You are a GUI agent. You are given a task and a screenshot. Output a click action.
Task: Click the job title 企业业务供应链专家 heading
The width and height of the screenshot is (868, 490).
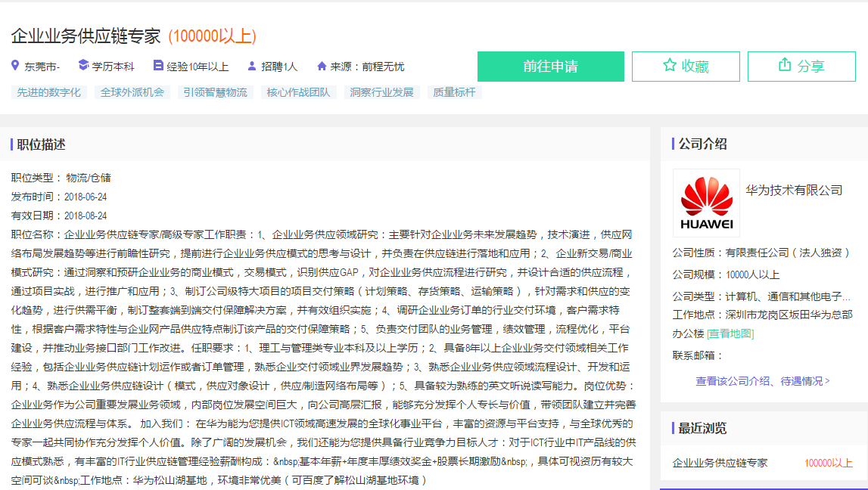pyautogui.click(x=86, y=36)
